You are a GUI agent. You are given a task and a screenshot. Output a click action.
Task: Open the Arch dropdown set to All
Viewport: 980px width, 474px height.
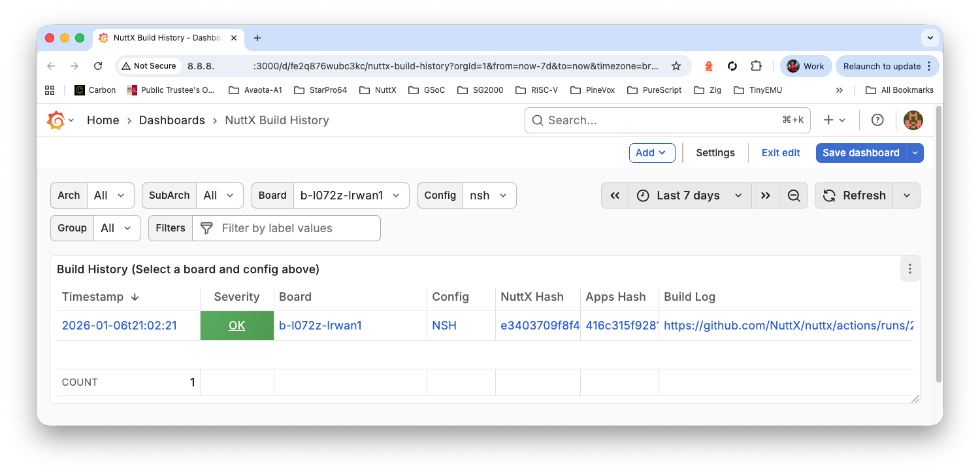pos(110,195)
